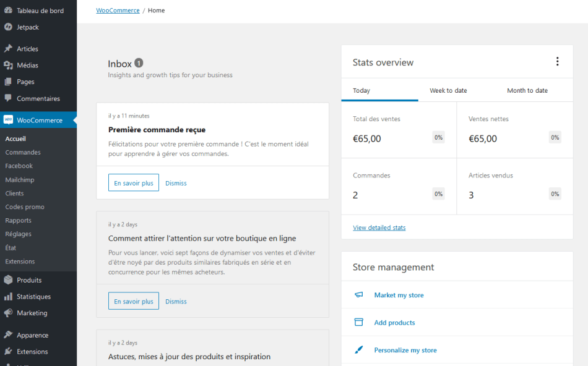Select the Month to date tab

pos(527,90)
